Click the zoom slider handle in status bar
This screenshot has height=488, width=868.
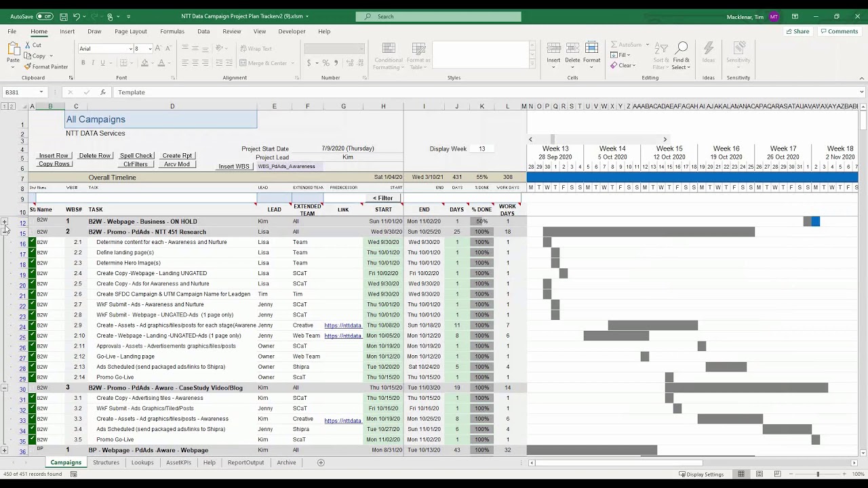point(818,474)
